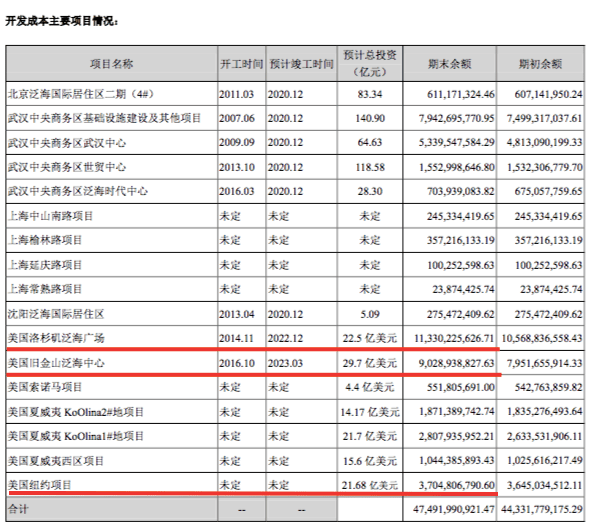Click total ending balance 47,491,990,921.47
The width and height of the screenshot is (590, 529).
coord(454,509)
